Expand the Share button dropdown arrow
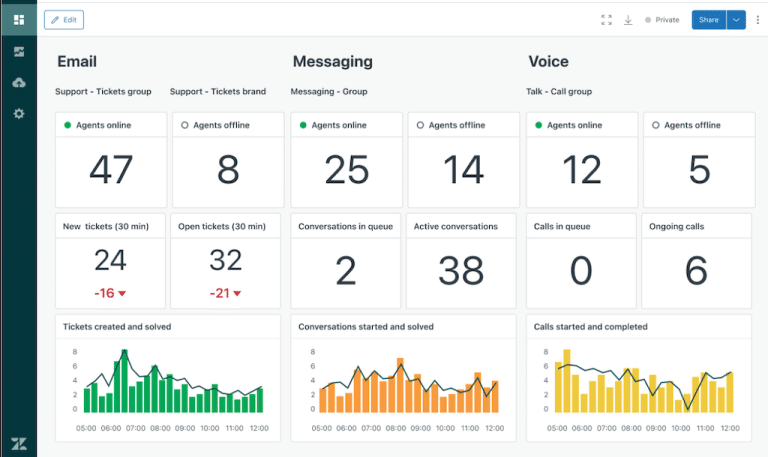Image resolution: width=768 pixels, height=457 pixels. coord(737,19)
